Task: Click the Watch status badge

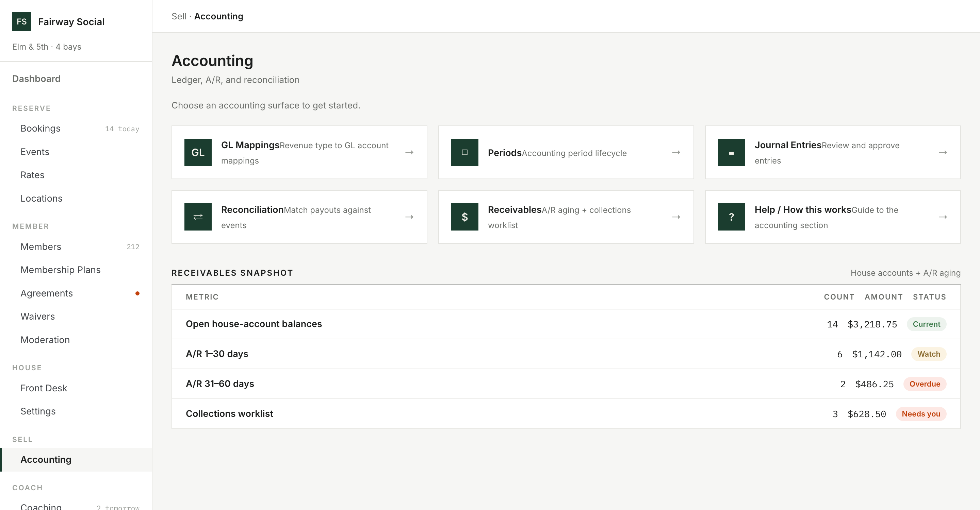Action: 929,354
